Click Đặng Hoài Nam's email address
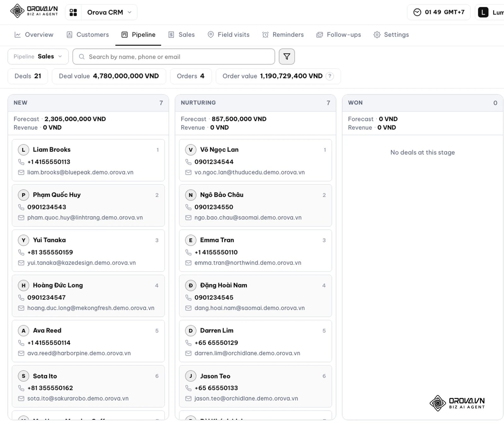 249,308
